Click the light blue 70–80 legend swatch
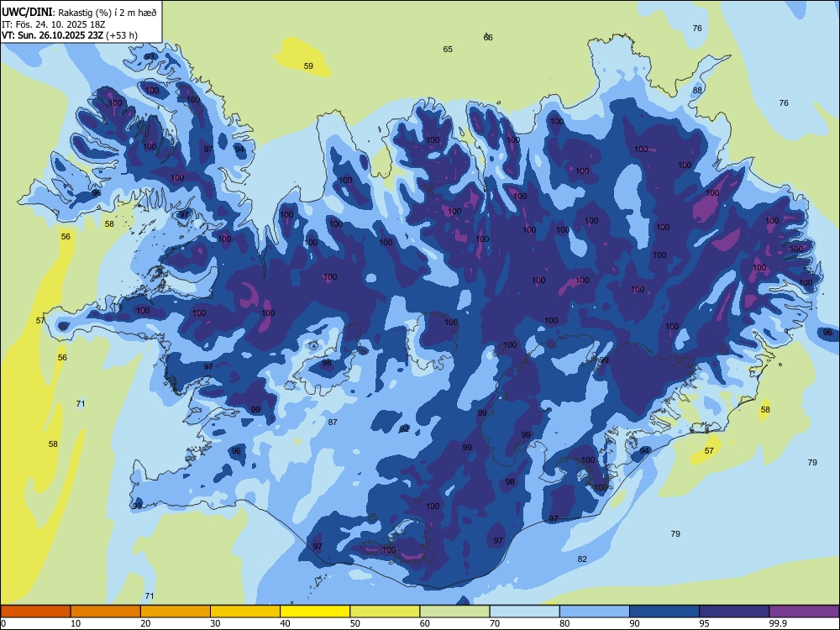The image size is (840, 630). [x=524, y=612]
